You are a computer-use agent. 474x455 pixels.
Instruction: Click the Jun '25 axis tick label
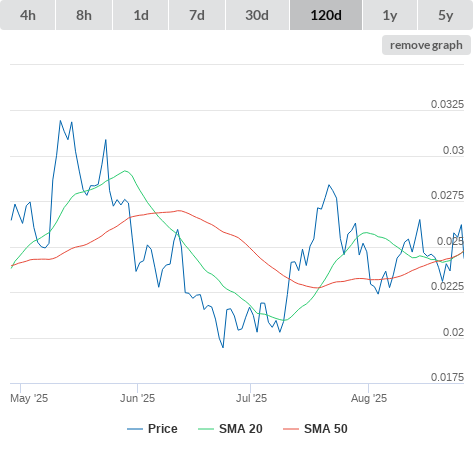(x=137, y=398)
